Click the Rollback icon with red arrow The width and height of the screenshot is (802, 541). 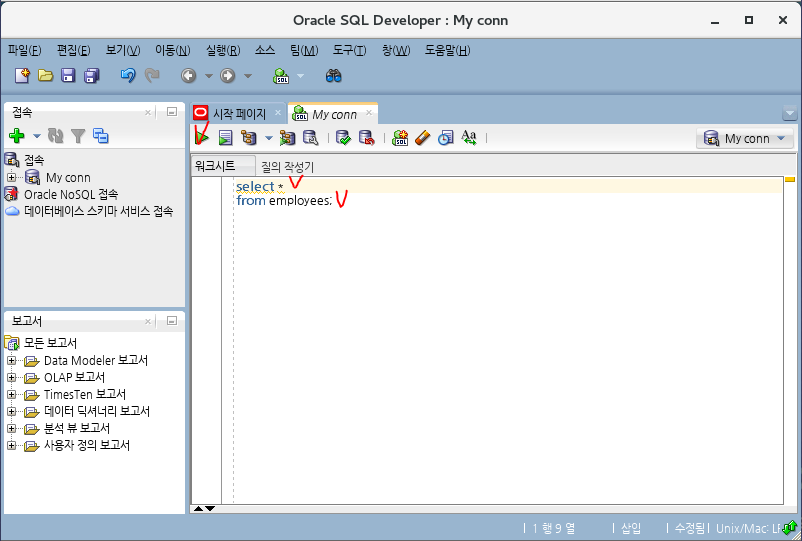pyautogui.click(x=366, y=138)
